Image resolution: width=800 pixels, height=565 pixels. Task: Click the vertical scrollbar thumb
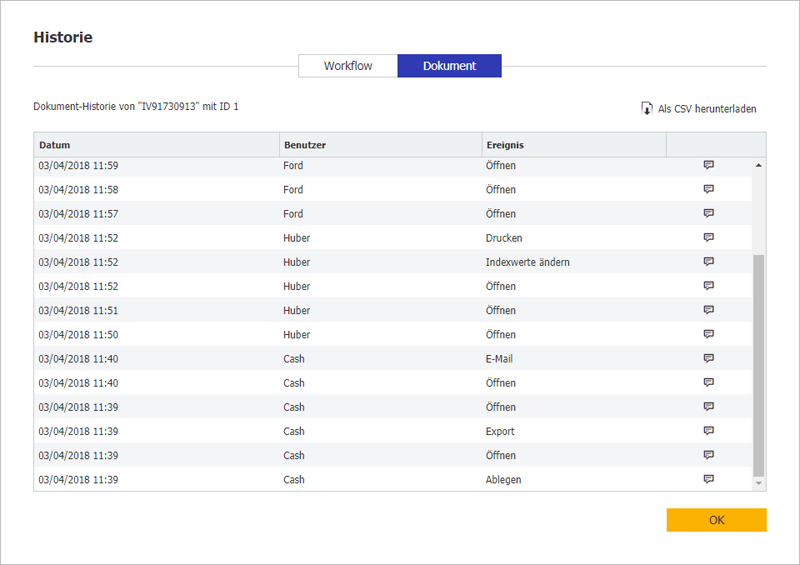point(758,364)
